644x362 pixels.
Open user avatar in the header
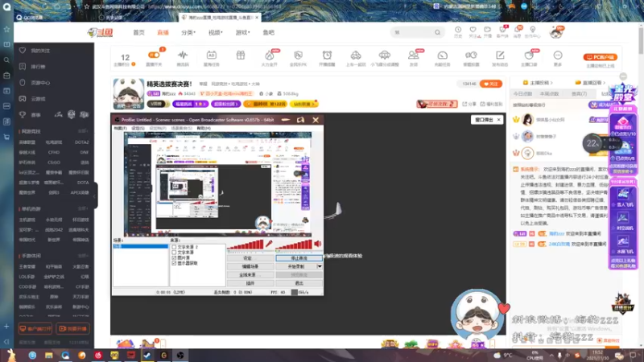pyautogui.click(x=556, y=32)
